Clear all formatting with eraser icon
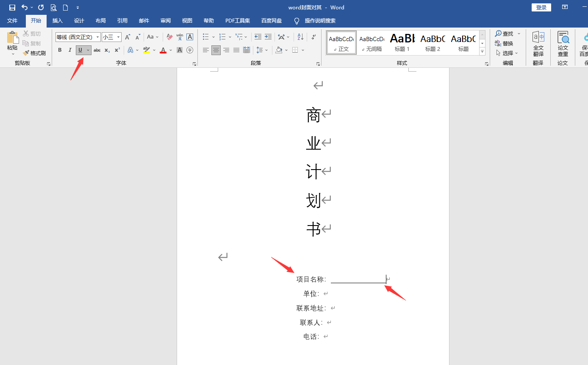 coord(169,37)
